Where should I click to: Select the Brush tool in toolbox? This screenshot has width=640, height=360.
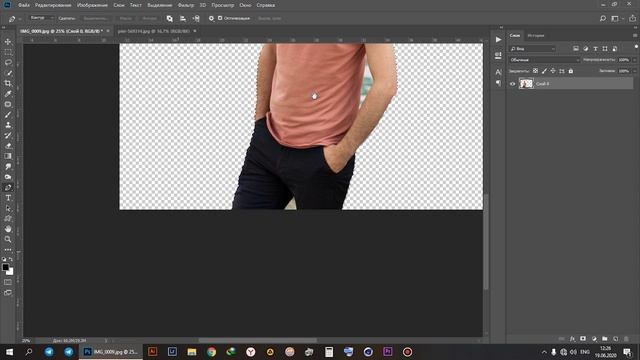click(8, 115)
